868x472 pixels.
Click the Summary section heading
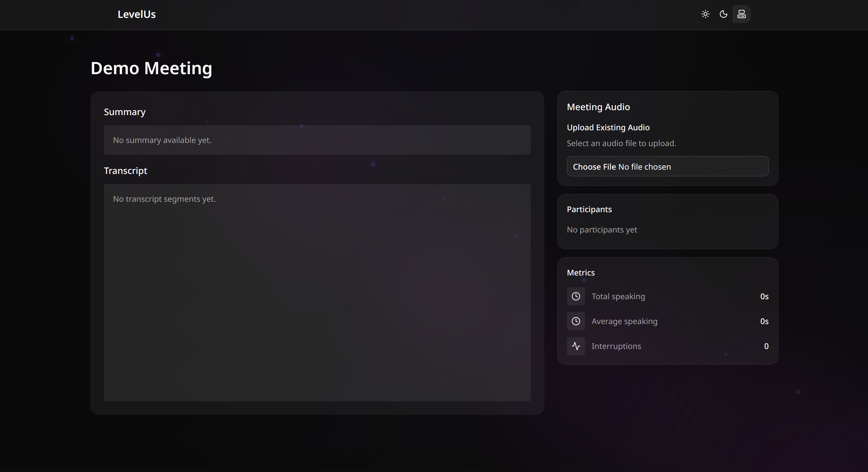(x=125, y=112)
